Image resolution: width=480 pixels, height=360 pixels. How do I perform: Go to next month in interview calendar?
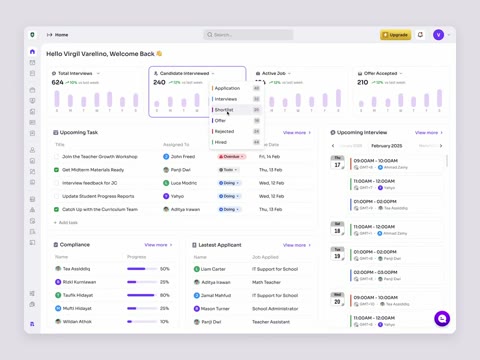(x=441, y=146)
